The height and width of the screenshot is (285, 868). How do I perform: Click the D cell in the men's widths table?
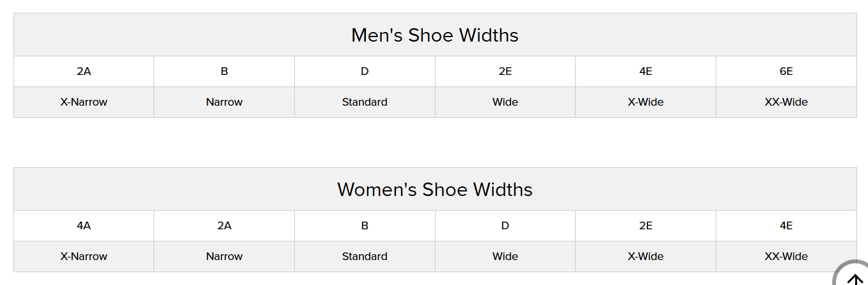click(365, 72)
